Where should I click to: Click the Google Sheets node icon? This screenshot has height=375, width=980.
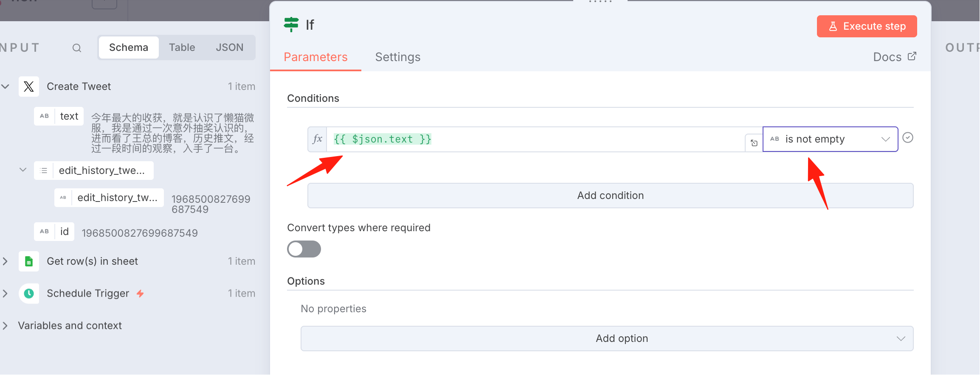29,261
